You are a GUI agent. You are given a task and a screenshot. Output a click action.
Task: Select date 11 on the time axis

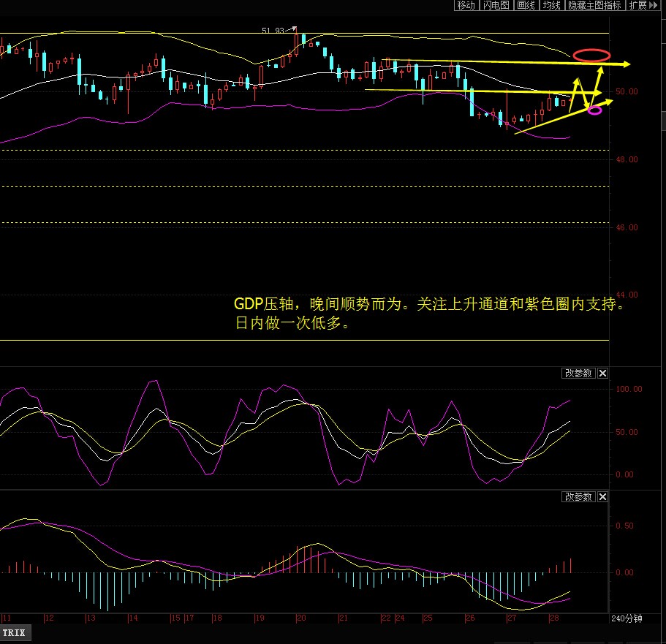coord(7,618)
